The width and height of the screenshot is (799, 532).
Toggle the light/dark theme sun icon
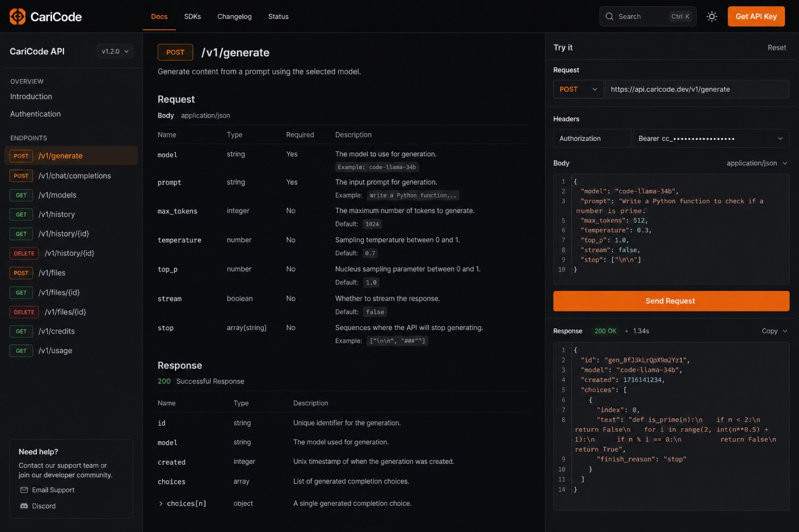pos(712,16)
